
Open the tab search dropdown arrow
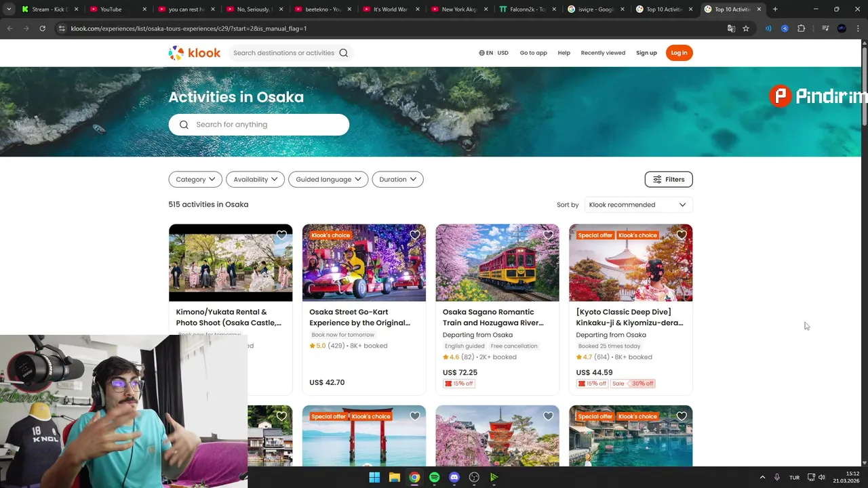[x=8, y=9]
